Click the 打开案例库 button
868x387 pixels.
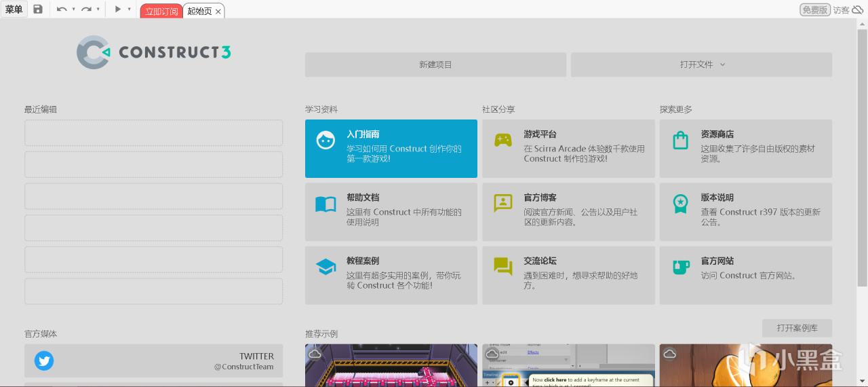tap(797, 328)
